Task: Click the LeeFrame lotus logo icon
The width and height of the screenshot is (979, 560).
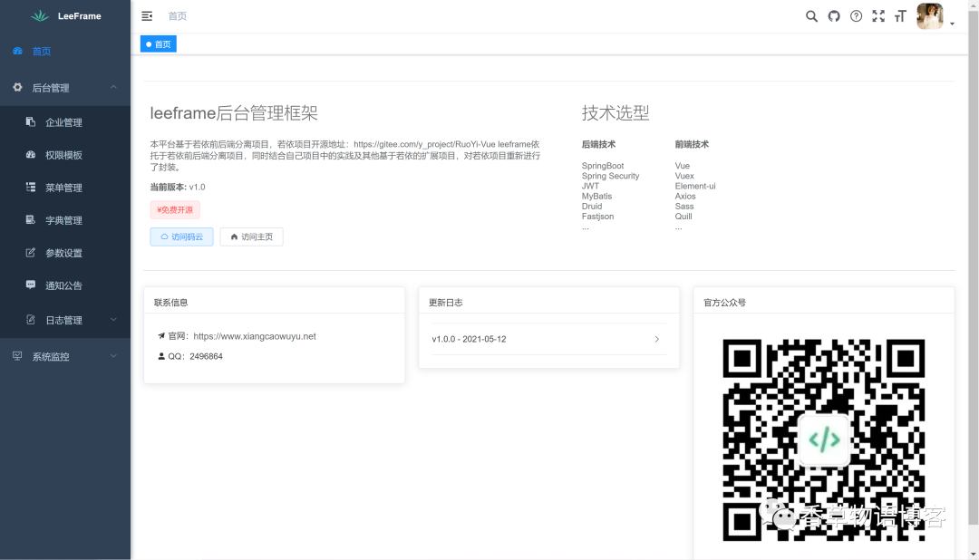Action: coord(40,15)
